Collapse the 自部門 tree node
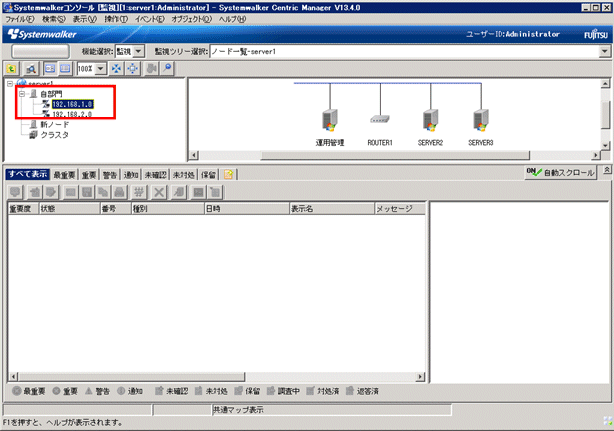 (22, 93)
